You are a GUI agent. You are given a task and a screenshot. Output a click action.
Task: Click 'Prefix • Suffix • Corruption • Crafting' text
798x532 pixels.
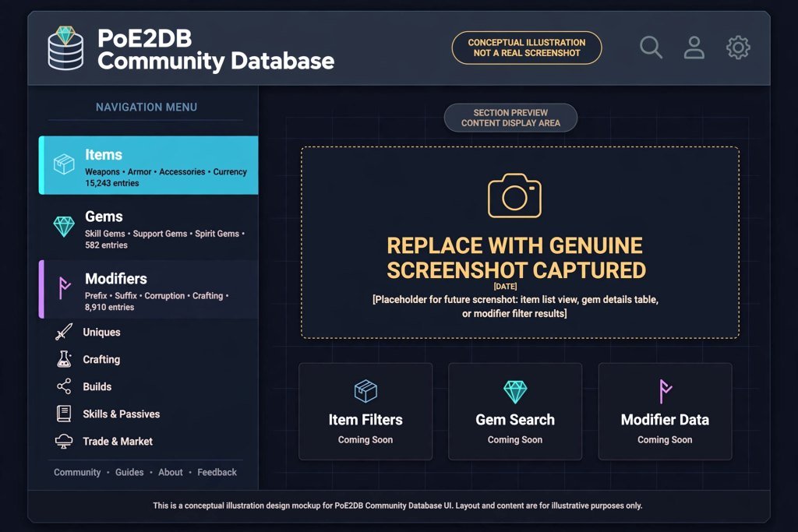click(154, 295)
